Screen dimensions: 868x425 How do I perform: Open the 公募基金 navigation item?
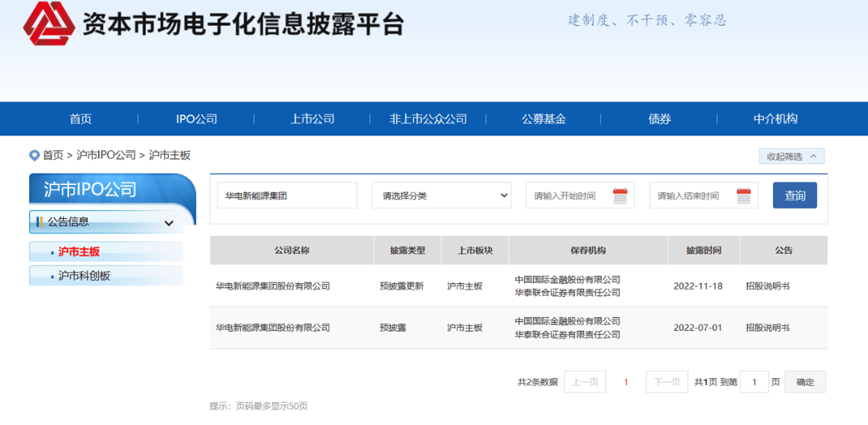[x=544, y=119]
